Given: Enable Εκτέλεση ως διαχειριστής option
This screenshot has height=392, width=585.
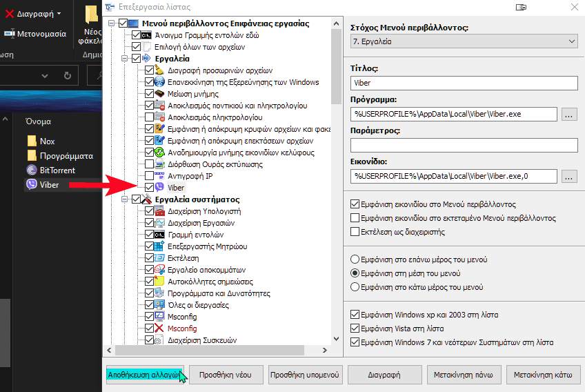Looking at the screenshot, I should (x=355, y=232).
